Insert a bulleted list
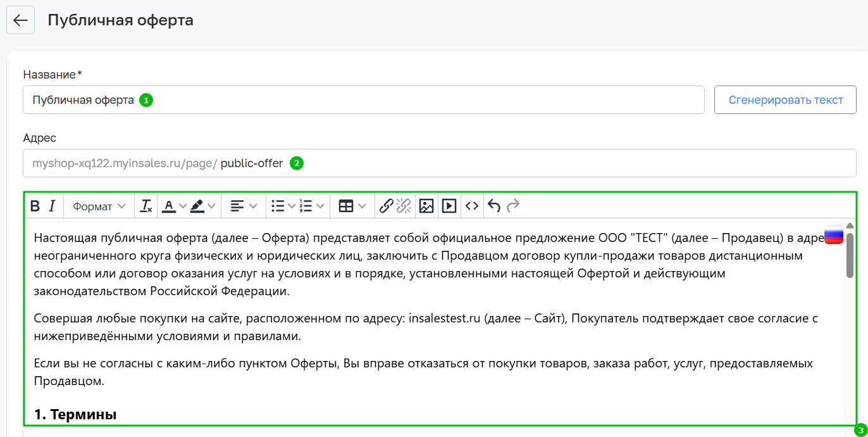The width and height of the screenshot is (868, 437). tap(277, 206)
